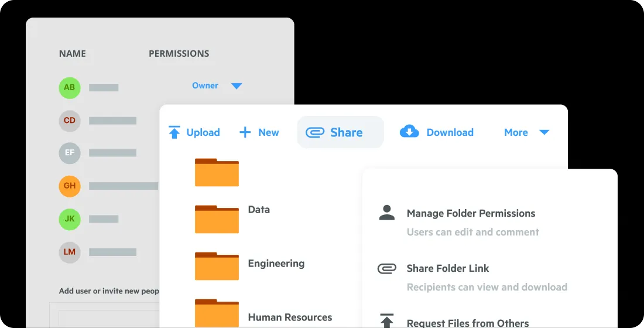Select the EF user avatar

[x=70, y=153]
